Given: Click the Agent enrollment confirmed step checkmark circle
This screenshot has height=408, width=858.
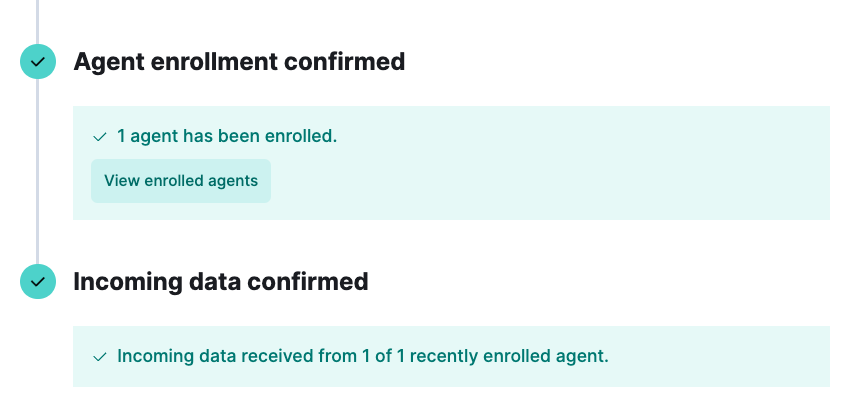Looking at the screenshot, I should [x=37, y=62].
